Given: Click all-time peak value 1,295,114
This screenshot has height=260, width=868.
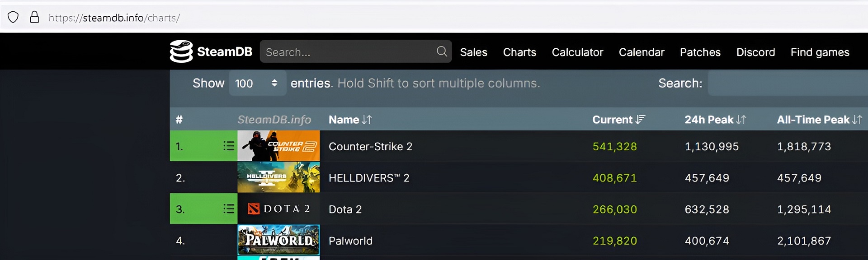Looking at the screenshot, I should (x=804, y=209).
